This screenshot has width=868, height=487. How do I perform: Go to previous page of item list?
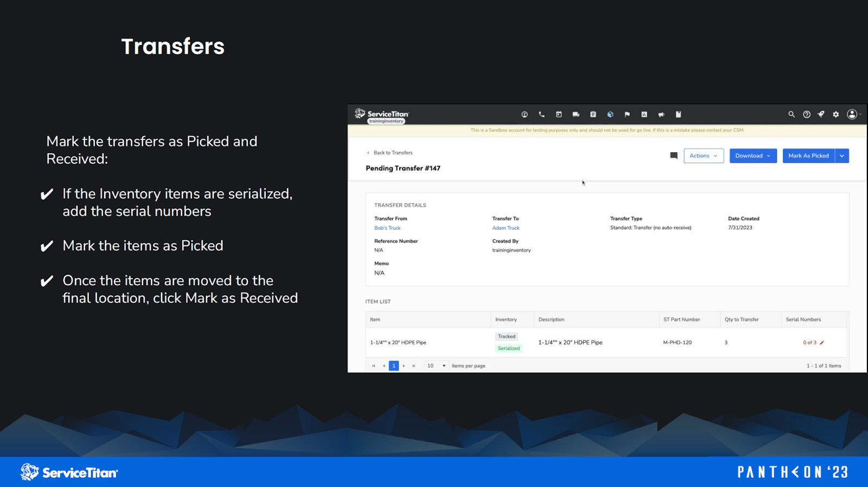click(384, 366)
